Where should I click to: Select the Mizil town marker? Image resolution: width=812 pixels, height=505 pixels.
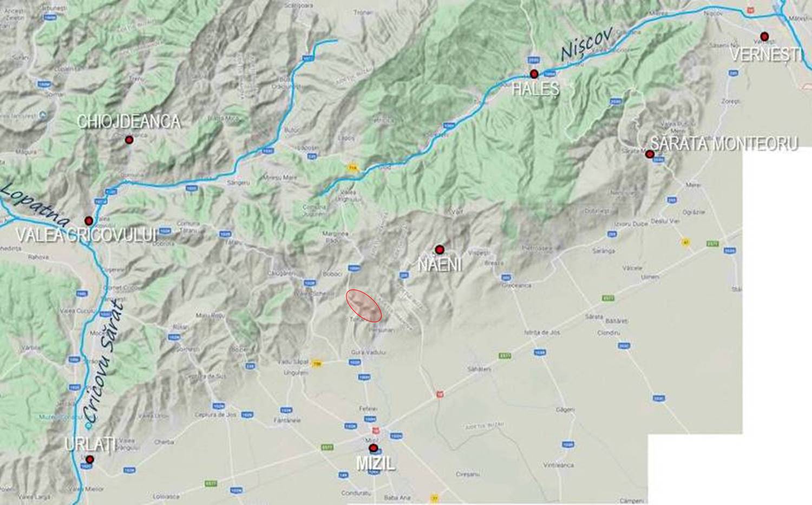coord(373,448)
